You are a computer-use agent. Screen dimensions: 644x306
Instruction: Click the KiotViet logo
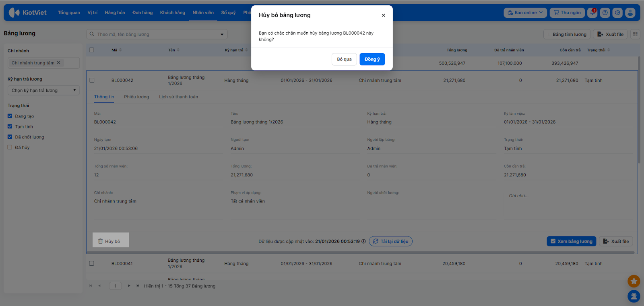(x=28, y=12)
